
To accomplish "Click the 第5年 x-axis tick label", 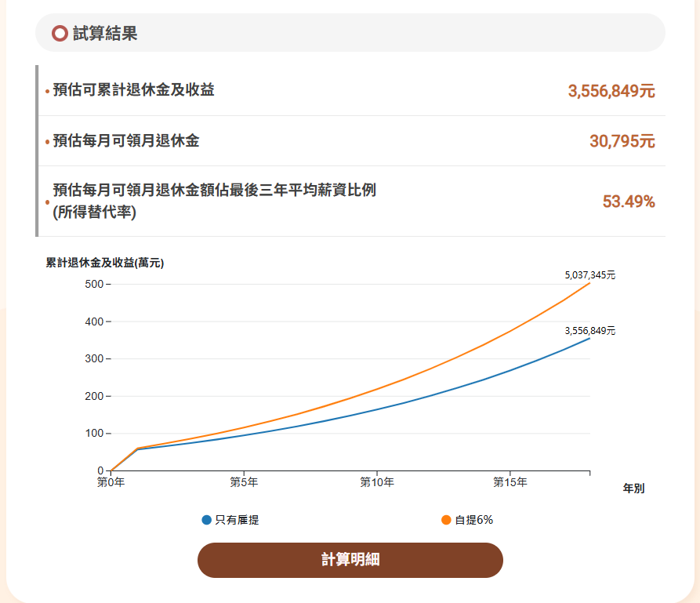I will [244, 483].
